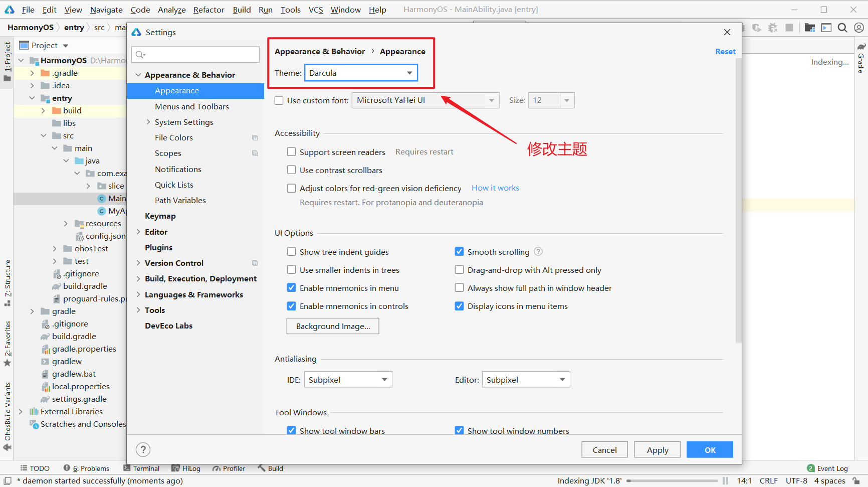Click the settings dialog vertical scrollbar
This screenshot has height=487, width=868.
[x=738, y=201]
